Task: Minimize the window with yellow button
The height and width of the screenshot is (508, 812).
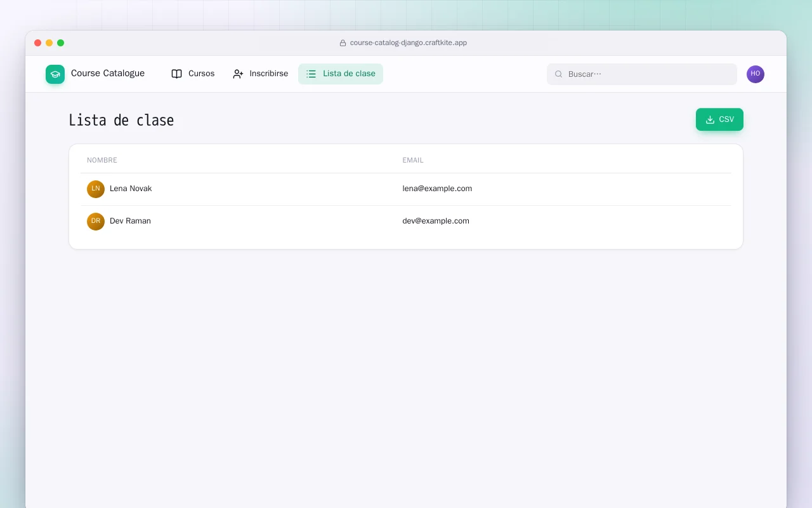Action: (49, 43)
